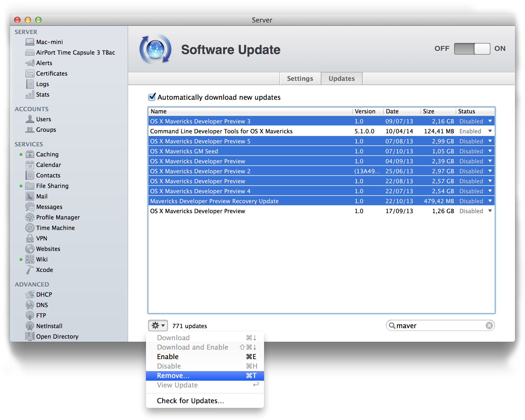Open status dropdown for Mavericks Developer Preview 5
Image resolution: width=525 pixels, height=420 pixels.
(x=490, y=141)
